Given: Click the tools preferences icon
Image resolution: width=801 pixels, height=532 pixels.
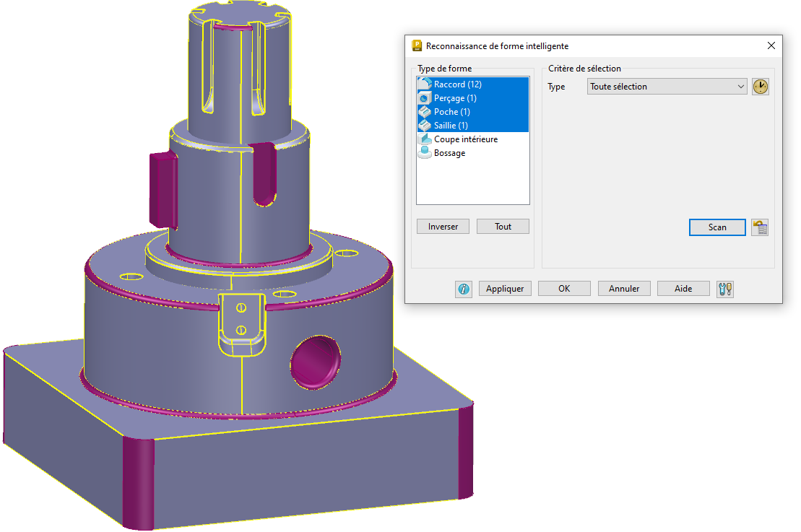Looking at the screenshot, I should (x=725, y=289).
